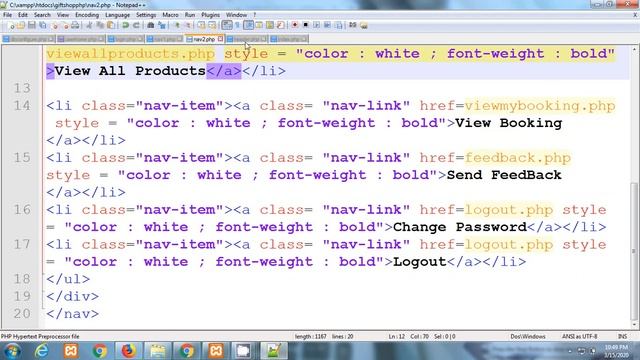
Task: Click 'viewmybooking.php' in line 14
Action: coord(540,106)
